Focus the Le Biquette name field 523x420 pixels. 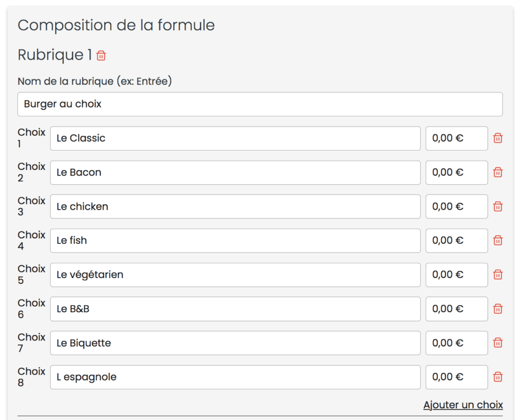coord(235,343)
